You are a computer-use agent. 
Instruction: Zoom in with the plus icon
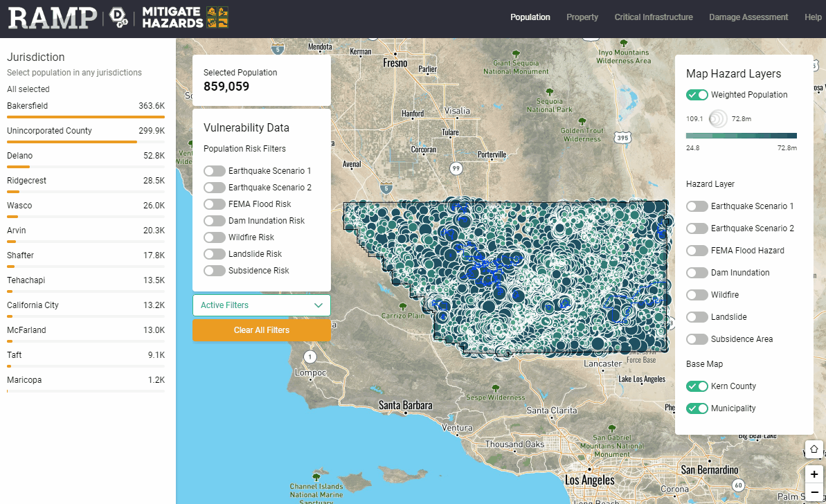click(814, 474)
